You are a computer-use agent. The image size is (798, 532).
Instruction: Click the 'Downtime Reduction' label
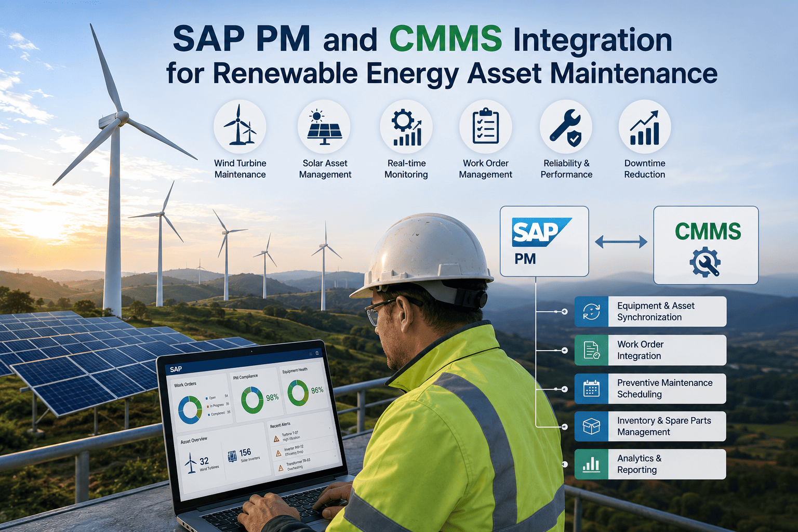pyautogui.click(x=645, y=169)
